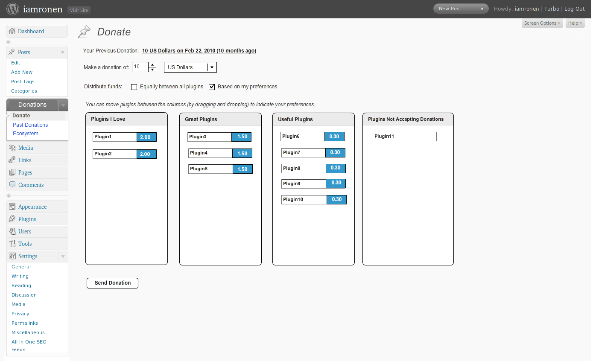Open the US Dollars currency dropdown
The height and width of the screenshot is (364, 593).
190,67
